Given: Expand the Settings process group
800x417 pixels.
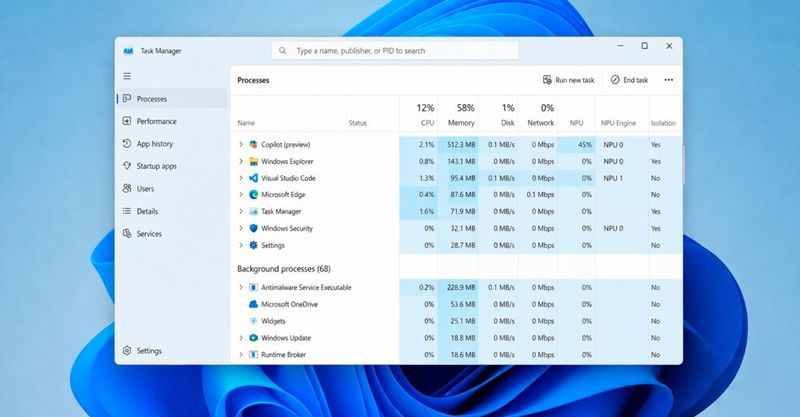Looking at the screenshot, I should point(241,245).
